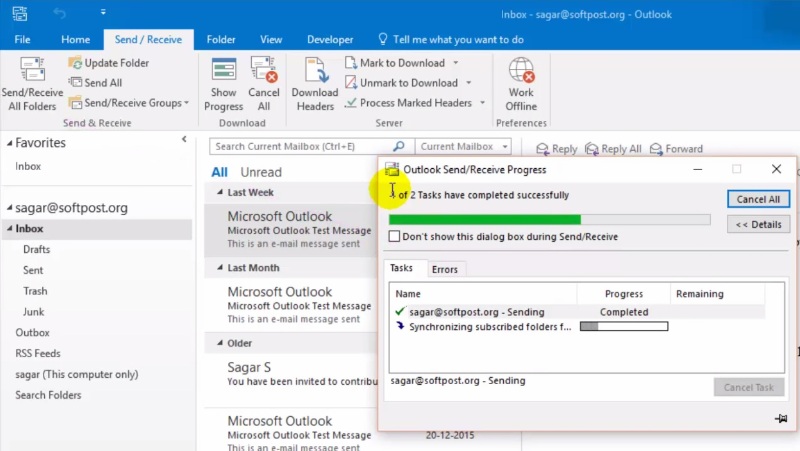Click the Send All icon
Screen dimensions: 800x451
[x=76, y=82]
